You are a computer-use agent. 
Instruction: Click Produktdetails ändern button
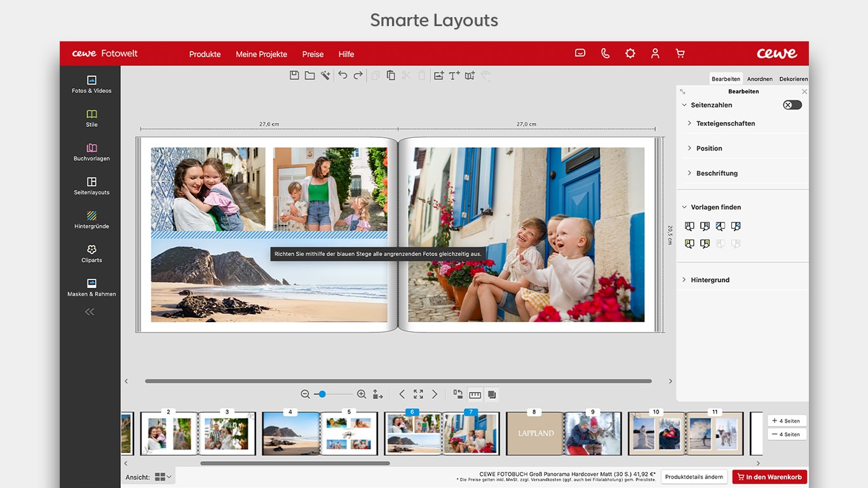pos(694,477)
